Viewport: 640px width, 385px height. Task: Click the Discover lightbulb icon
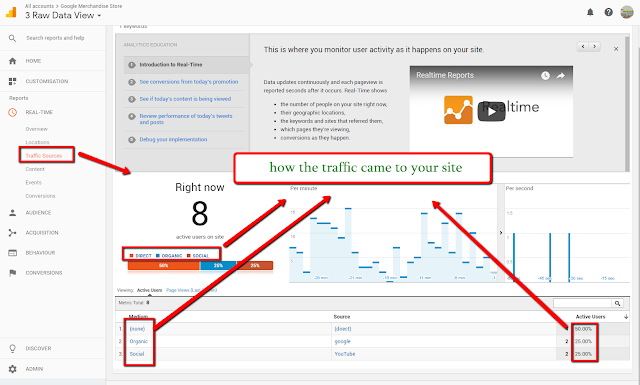click(x=13, y=348)
